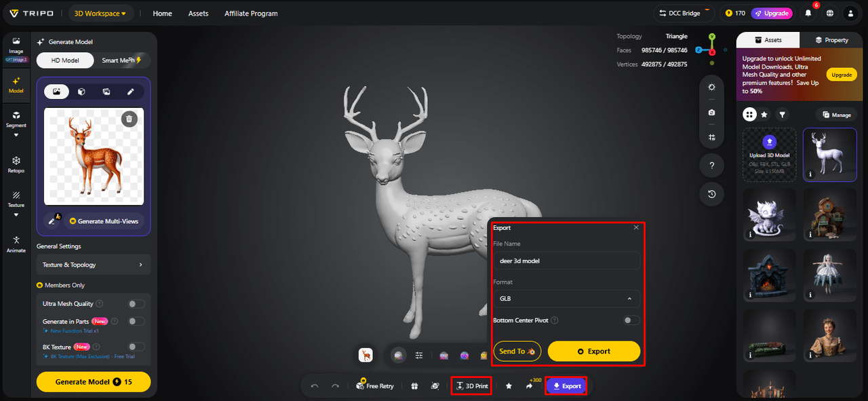Click the star favorite icon in toolbar
The image size is (868, 401).
click(x=509, y=386)
